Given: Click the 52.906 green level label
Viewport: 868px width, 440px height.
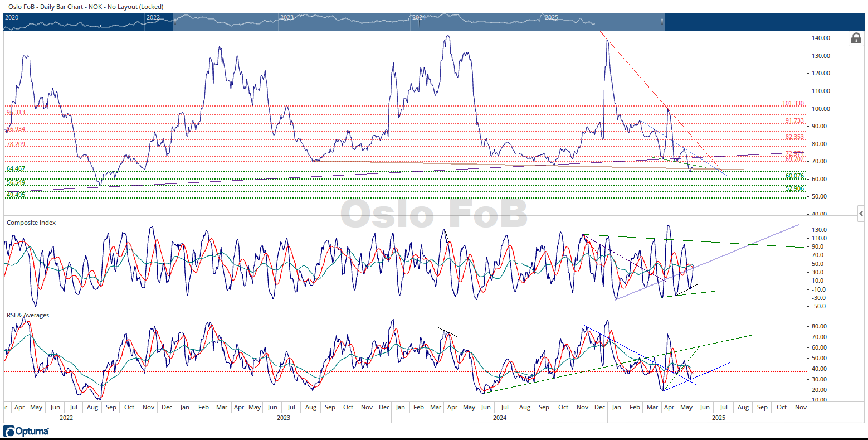Looking at the screenshot, I should tap(794, 189).
